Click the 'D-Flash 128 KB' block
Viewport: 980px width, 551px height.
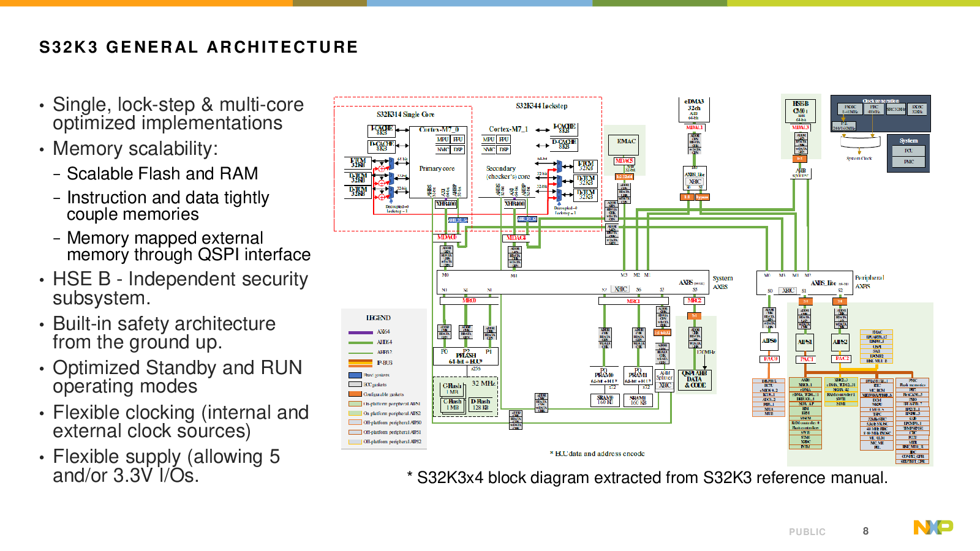480,404
